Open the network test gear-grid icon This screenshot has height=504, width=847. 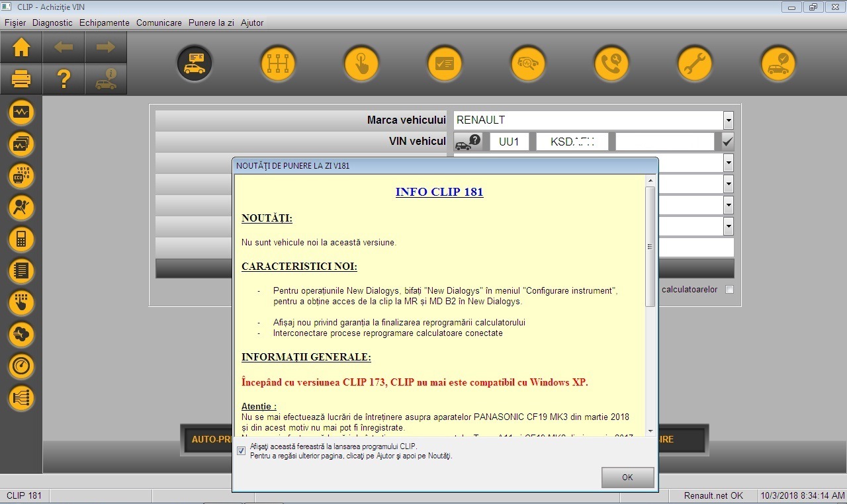278,63
